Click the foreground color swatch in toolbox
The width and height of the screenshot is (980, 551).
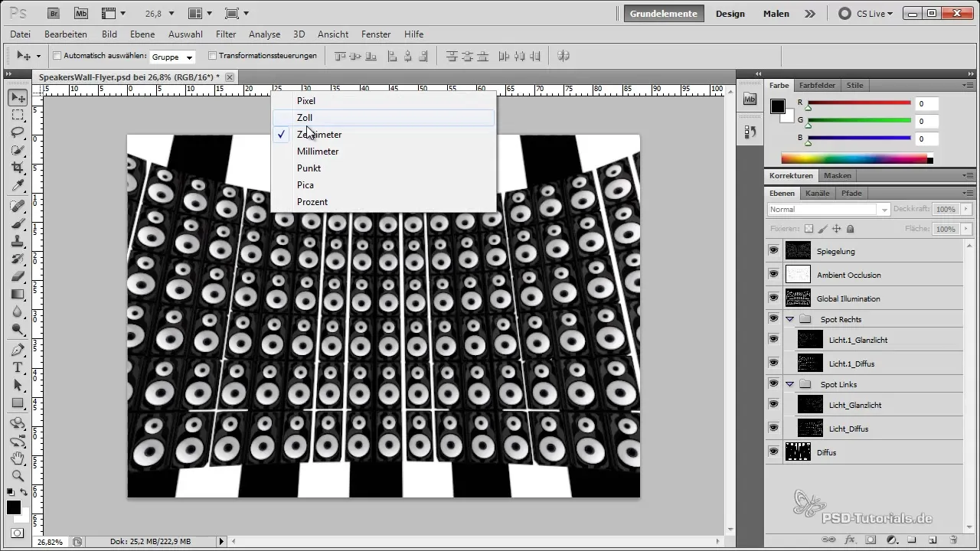click(13, 507)
